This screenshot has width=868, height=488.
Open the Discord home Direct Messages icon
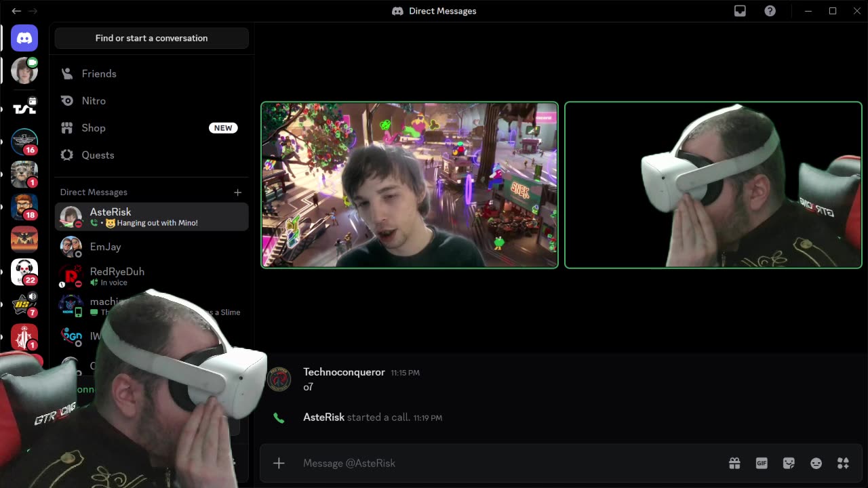click(x=24, y=38)
